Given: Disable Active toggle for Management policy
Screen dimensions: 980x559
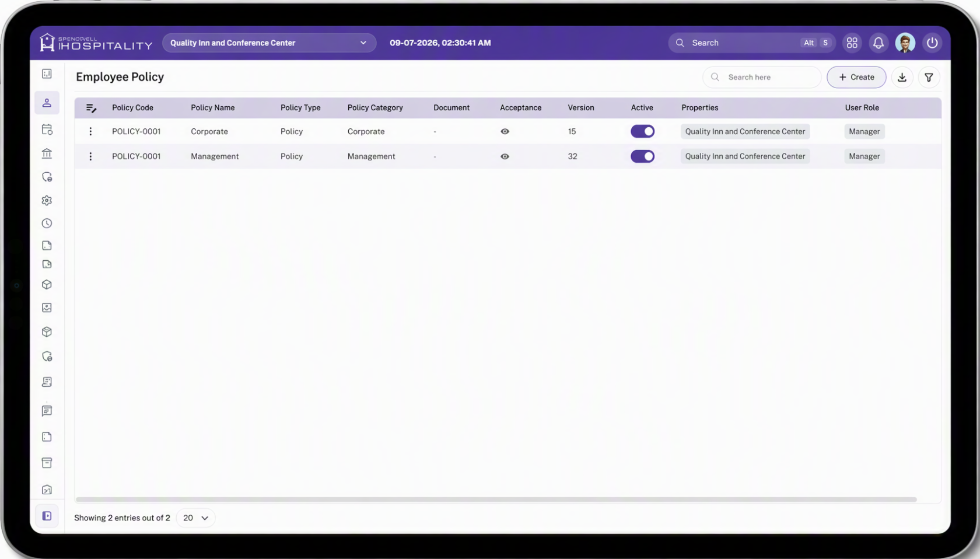Looking at the screenshot, I should [642, 156].
